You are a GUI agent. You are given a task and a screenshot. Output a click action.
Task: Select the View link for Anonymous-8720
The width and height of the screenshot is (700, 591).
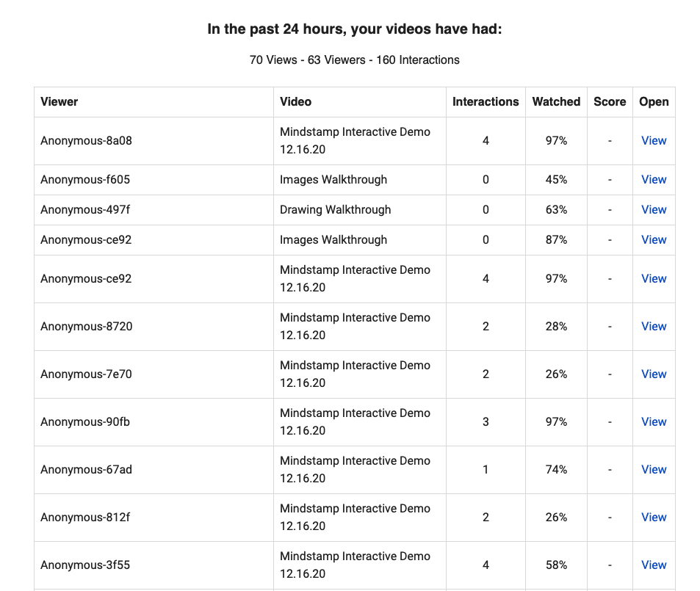(x=653, y=326)
